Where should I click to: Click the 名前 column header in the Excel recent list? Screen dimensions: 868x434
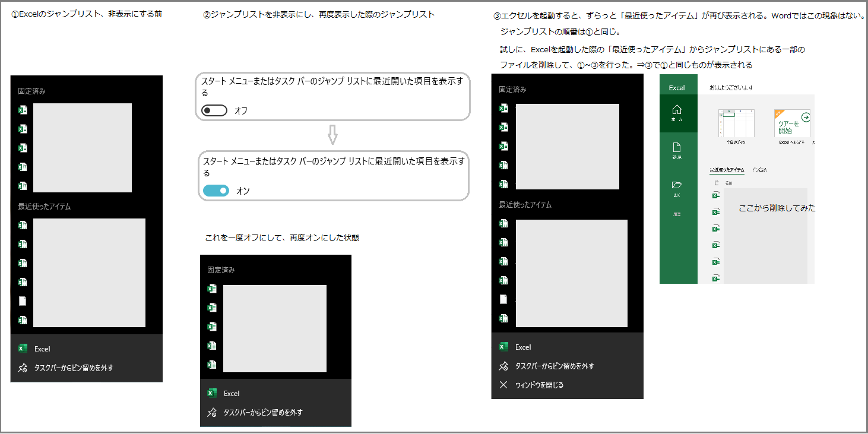[x=728, y=182]
